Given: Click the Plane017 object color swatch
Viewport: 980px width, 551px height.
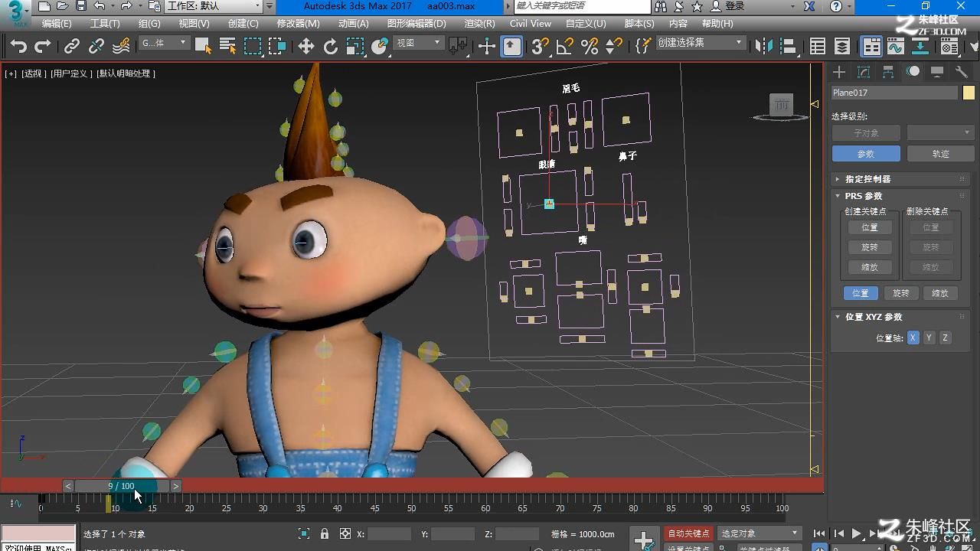Looking at the screenshot, I should point(969,93).
